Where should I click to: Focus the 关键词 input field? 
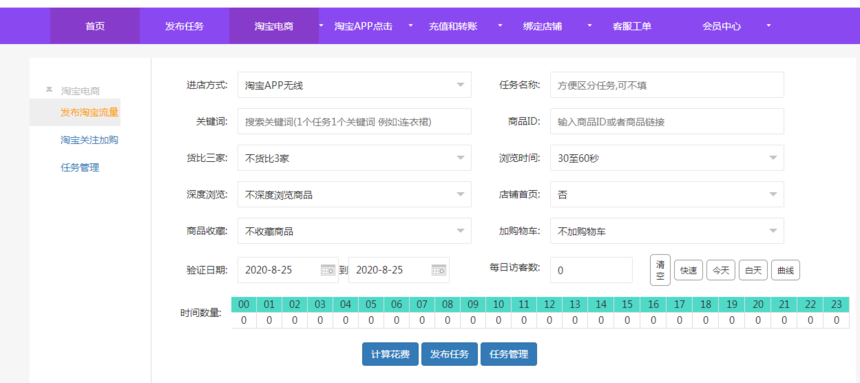pyautogui.click(x=354, y=121)
